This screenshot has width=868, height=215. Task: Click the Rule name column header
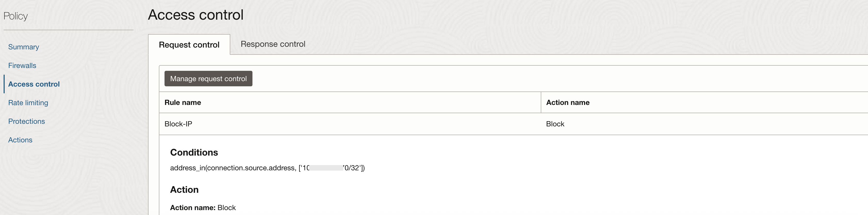tap(183, 102)
